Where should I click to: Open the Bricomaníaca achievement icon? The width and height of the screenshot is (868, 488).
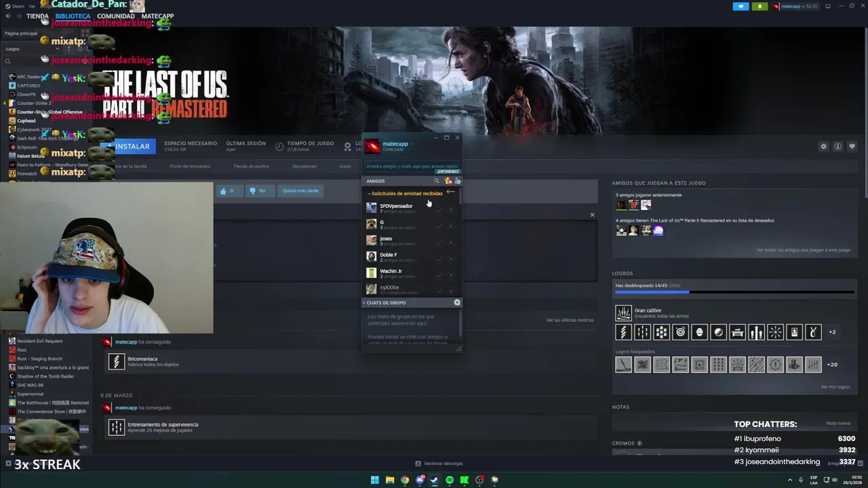coord(116,361)
